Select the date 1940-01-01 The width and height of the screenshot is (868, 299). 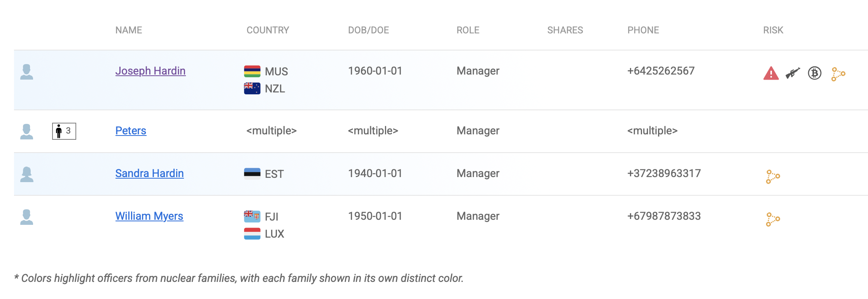tap(375, 173)
